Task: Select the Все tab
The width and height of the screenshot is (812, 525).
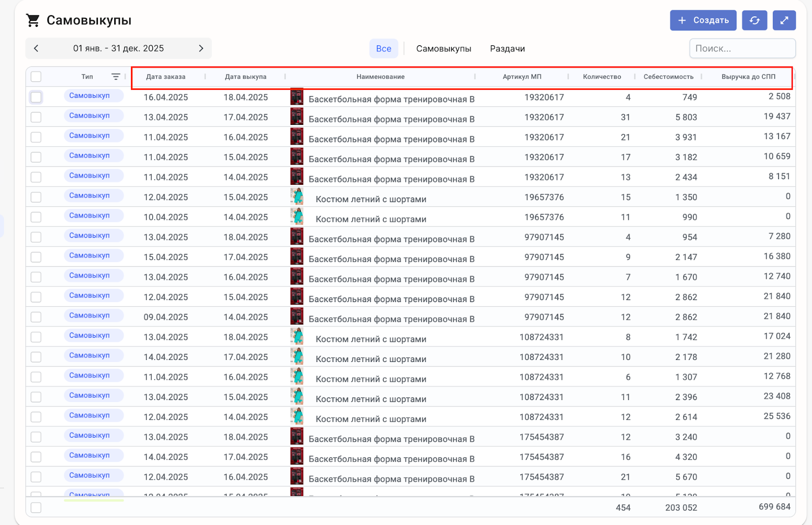Action: (383, 49)
